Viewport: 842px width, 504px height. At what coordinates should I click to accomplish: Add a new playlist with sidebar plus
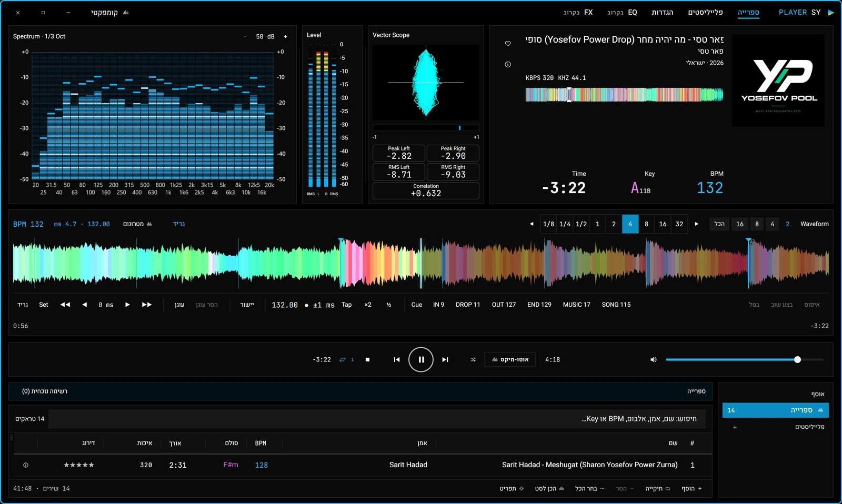tap(735, 427)
